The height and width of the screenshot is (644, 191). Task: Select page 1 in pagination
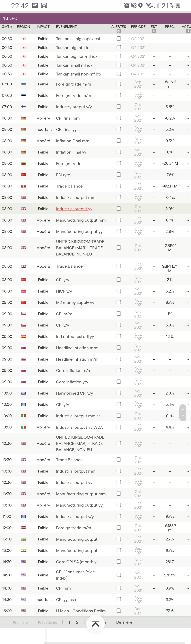point(69,622)
